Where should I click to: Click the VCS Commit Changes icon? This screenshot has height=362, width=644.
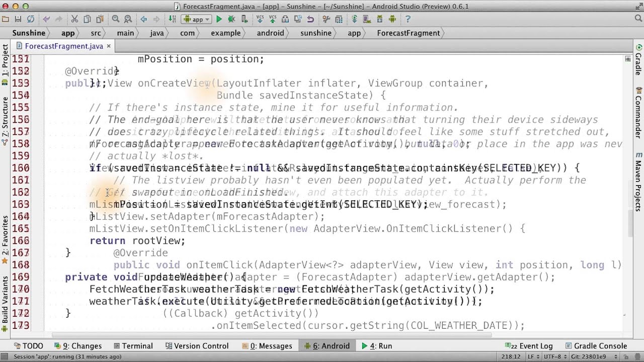coord(273,19)
